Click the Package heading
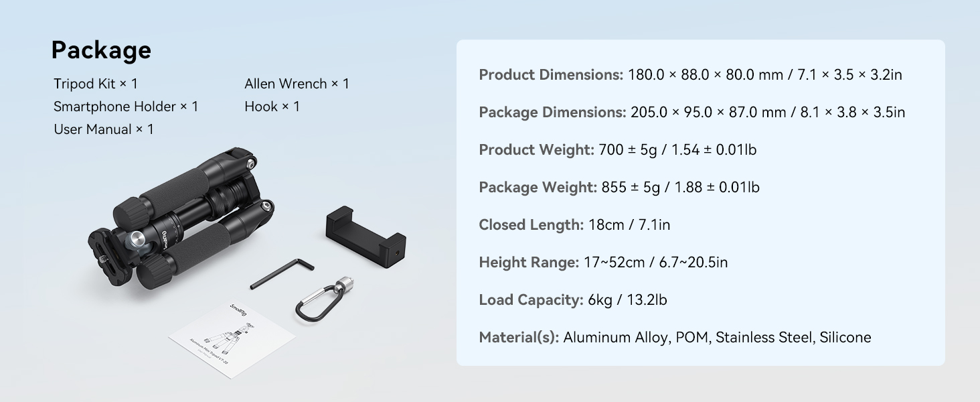Image resolution: width=980 pixels, height=402 pixels. point(101,50)
